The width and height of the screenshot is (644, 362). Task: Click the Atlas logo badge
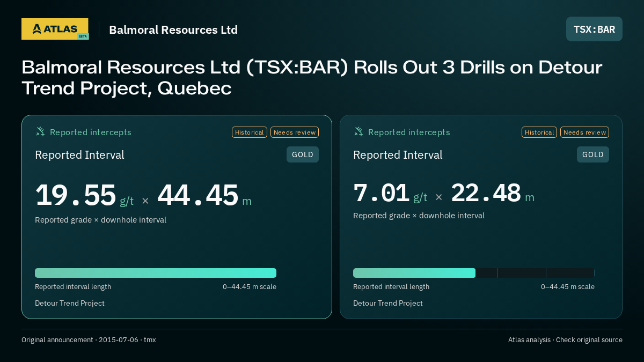tap(55, 29)
